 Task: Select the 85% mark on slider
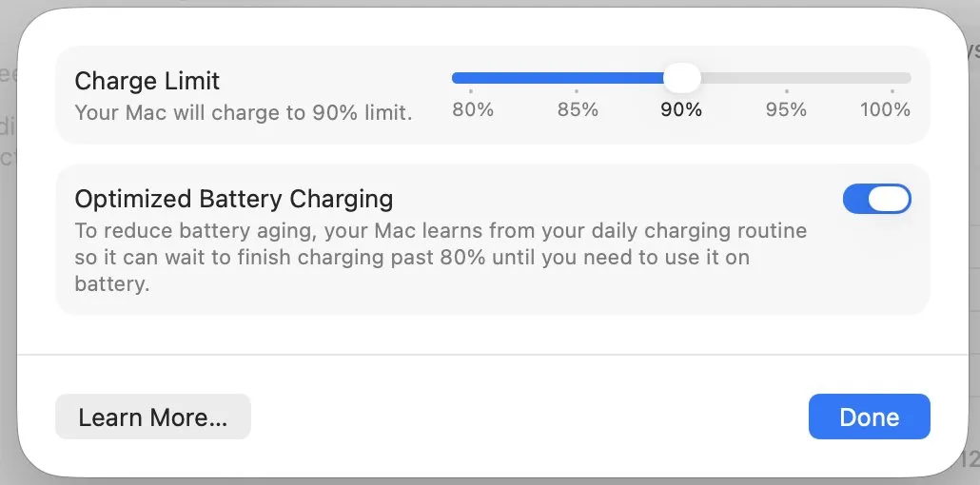[578, 109]
